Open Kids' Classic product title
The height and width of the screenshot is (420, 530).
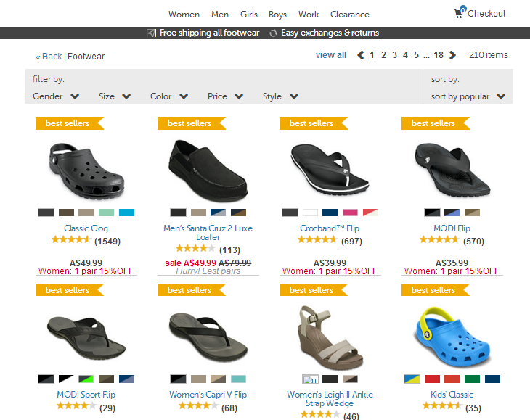click(452, 395)
